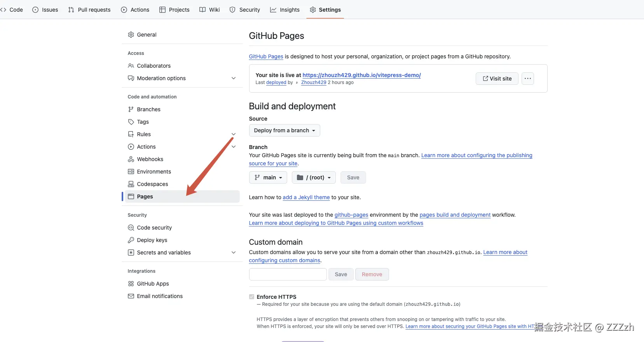Open Code security settings label

pos(154,228)
